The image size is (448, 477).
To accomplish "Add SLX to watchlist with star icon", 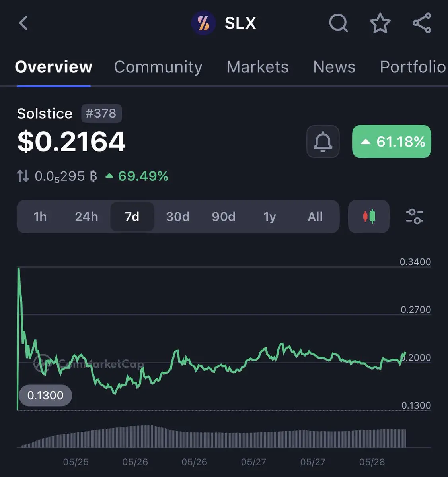I will click(x=380, y=23).
